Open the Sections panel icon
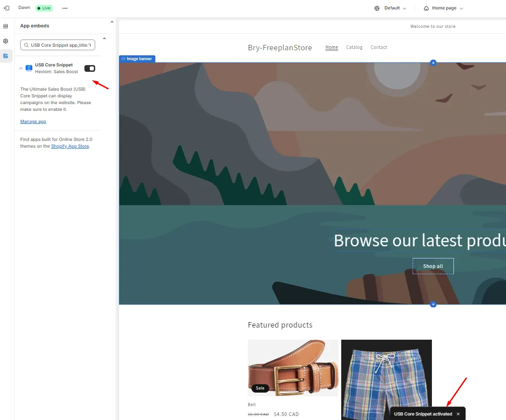The height and width of the screenshot is (420, 506). coord(6,26)
